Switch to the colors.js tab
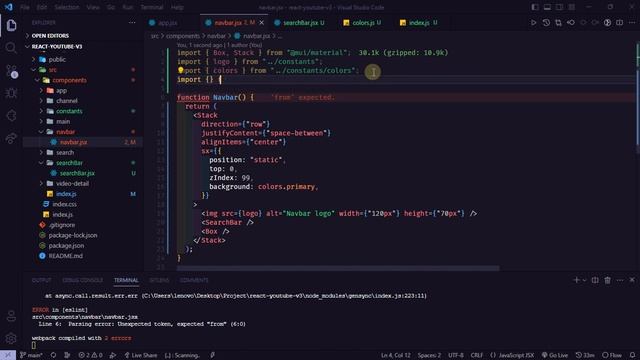The image size is (640, 360). 364,23
